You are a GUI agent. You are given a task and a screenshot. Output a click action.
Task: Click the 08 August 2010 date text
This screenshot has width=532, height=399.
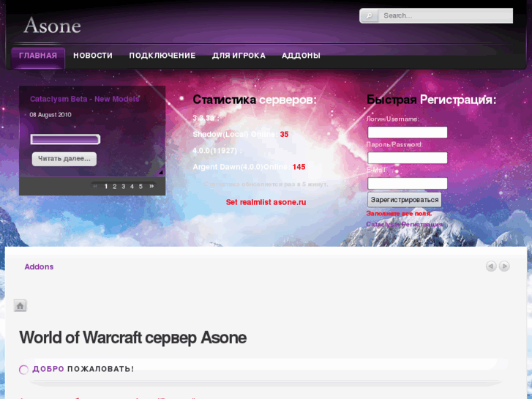(x=50, y=115)
